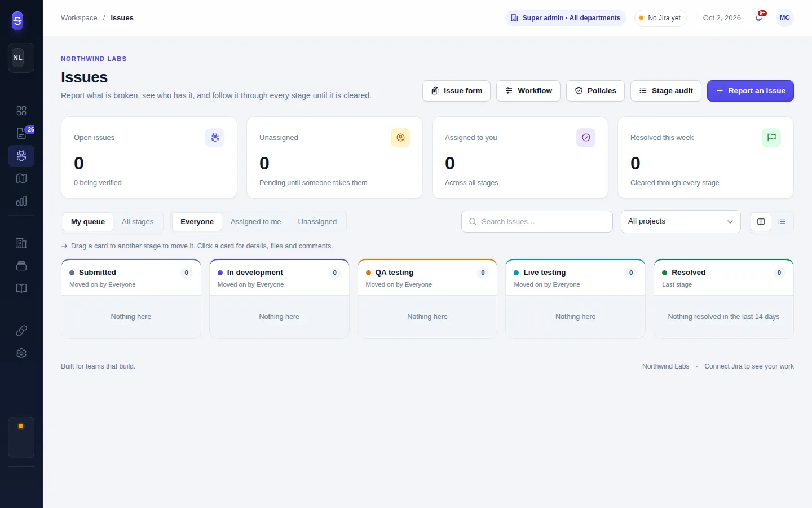Open the bar chart analytics icon
The image size is (812, 508).
tap(21, 201)
